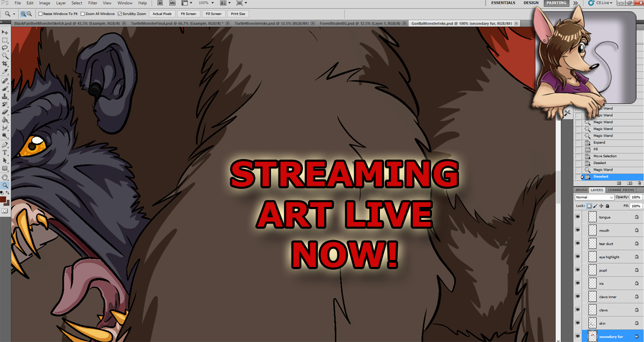
Task: Select the Healing Brush tool
Action: (x=5, y=80)
